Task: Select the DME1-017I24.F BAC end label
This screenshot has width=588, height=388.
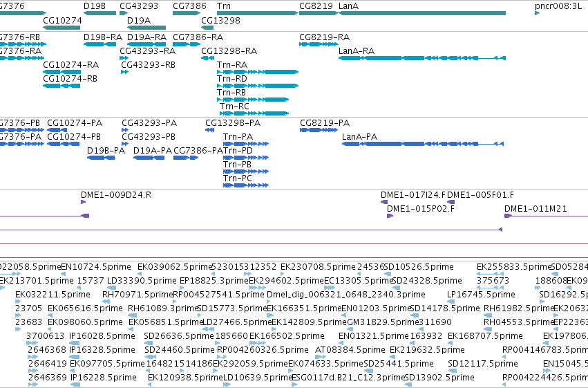Action: coord(413,195)
